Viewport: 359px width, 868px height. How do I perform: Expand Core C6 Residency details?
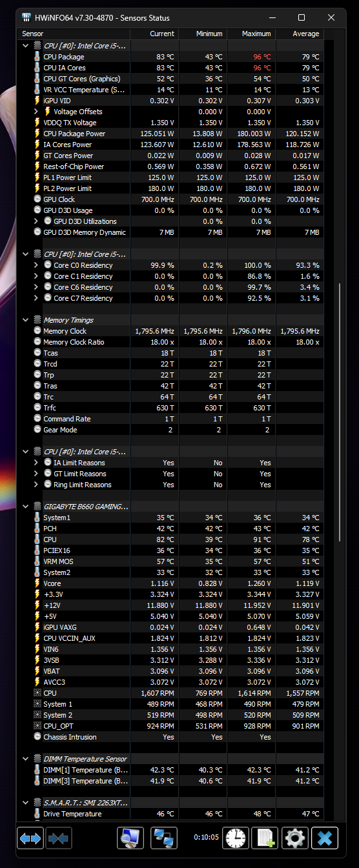36,287
